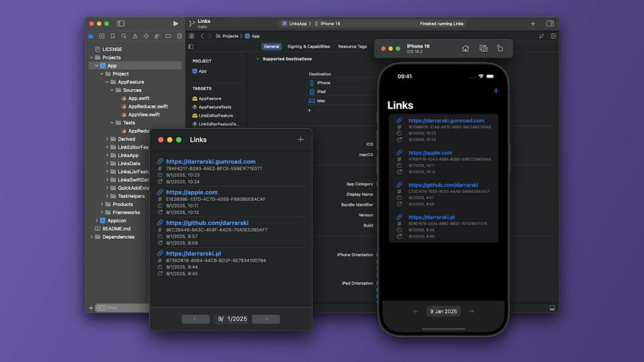Screen dimensions: 644x362
Task: Collapse the Projects folder
Action: (x=91, y=58)
